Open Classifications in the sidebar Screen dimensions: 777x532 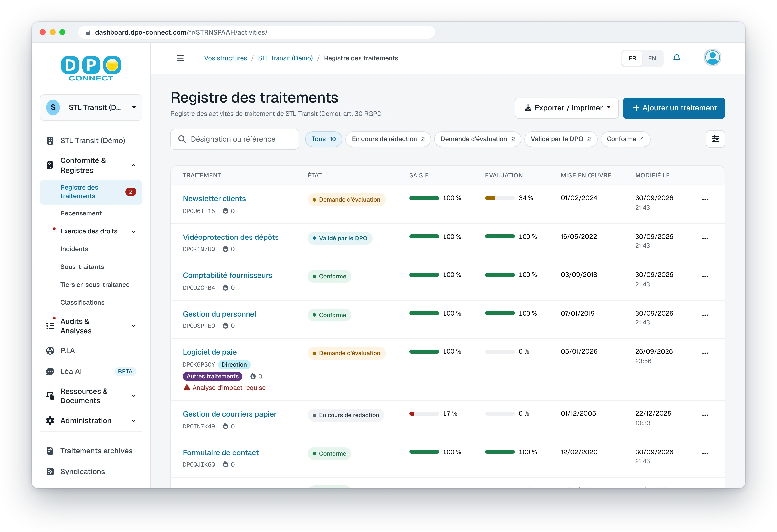pos(82,302)
